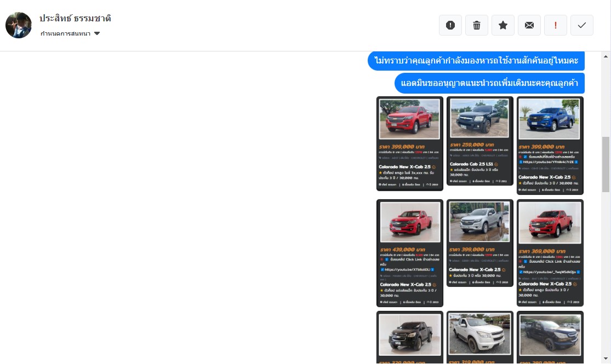Open white pickup card in bottom row

(479, 337)
